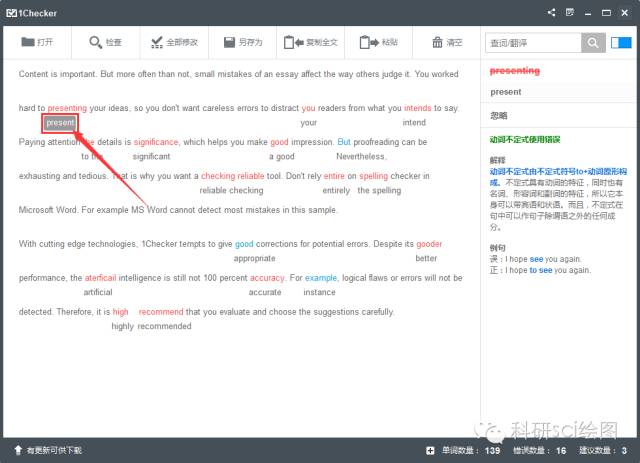The width and height of the screenshot is (640, 463).
Task: Clear the editor with 清空 trash icon
Action: tap(447, 42)
